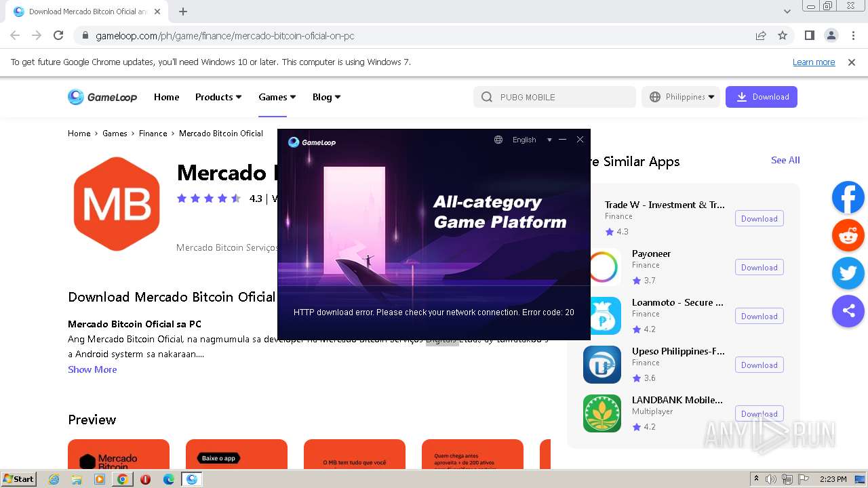Focus the PUBG MOBILE search field

coord(555,97)
